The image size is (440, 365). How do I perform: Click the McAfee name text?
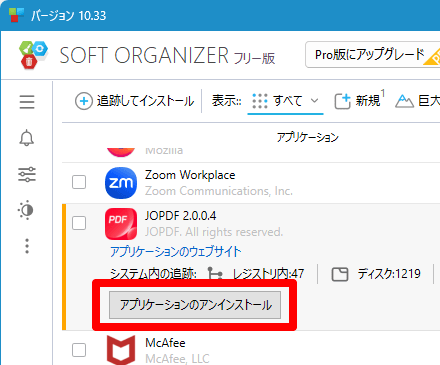tap(165, 343)
